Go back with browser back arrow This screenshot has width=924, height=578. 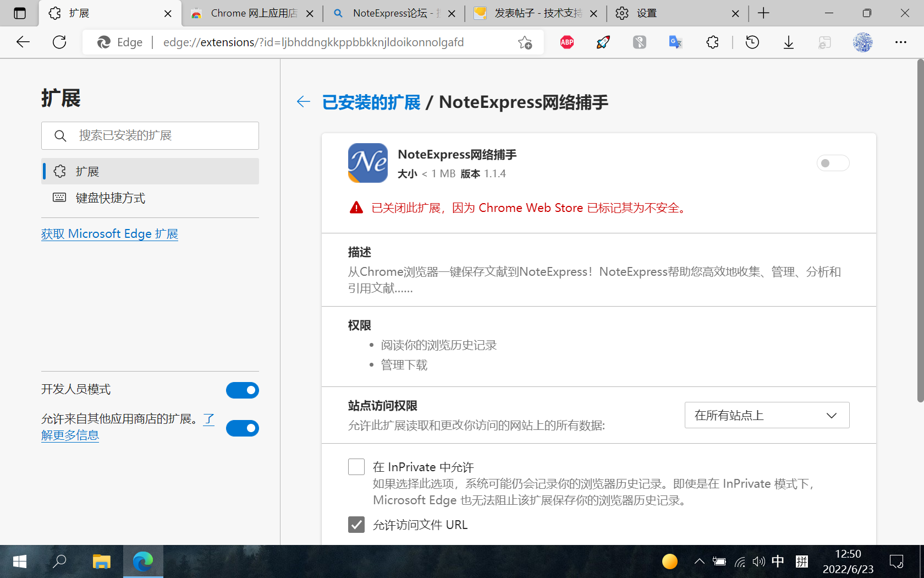pyautogui.click(x=23, y=42)
